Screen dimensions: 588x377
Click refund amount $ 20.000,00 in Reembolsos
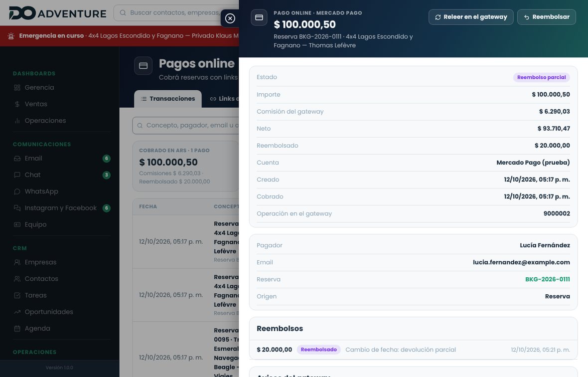(x=274, y=350)
